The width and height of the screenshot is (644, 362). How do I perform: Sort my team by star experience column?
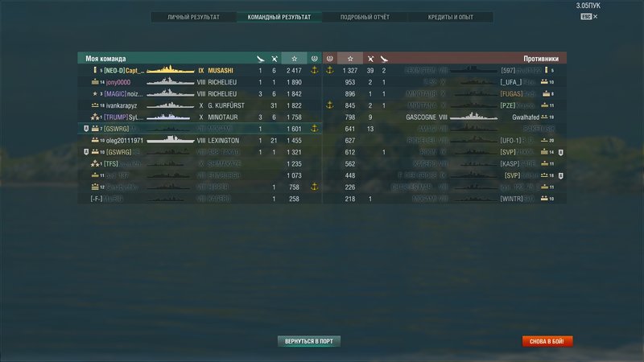point(294,59)
